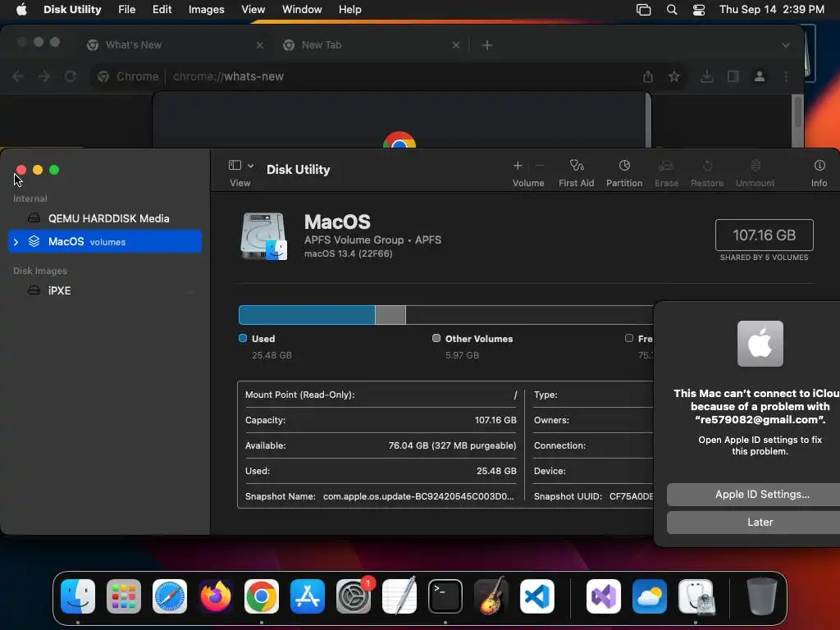The height and width of the screenshot is (630, 840).
Task: Run First Aid from the toolbar
Action: (x=577, y=166)
